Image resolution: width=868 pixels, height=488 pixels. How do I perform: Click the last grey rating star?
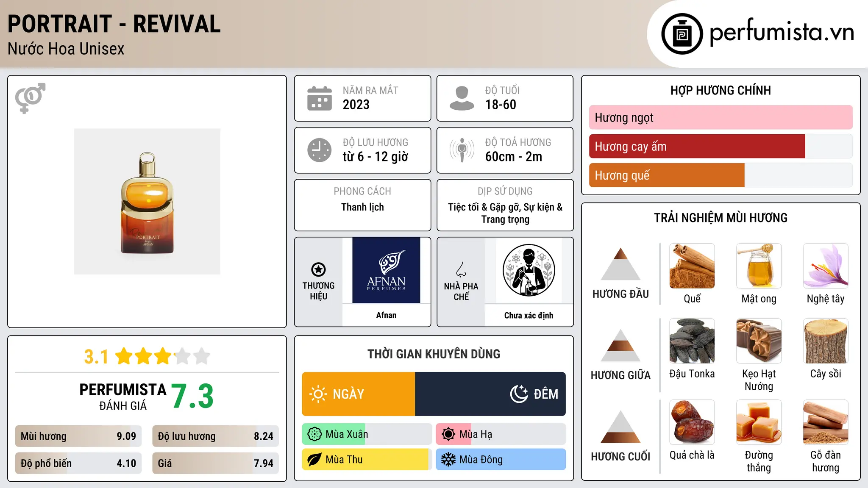coord(202,356)
